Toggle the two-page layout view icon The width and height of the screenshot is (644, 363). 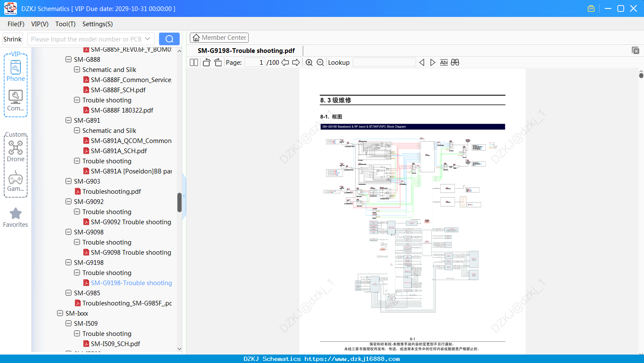coord(194,63)
